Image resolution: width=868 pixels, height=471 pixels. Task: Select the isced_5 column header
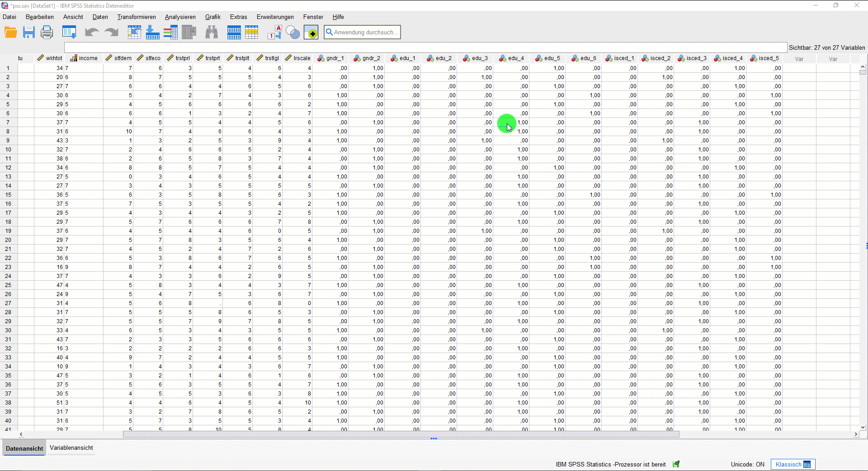click(764, 58)
